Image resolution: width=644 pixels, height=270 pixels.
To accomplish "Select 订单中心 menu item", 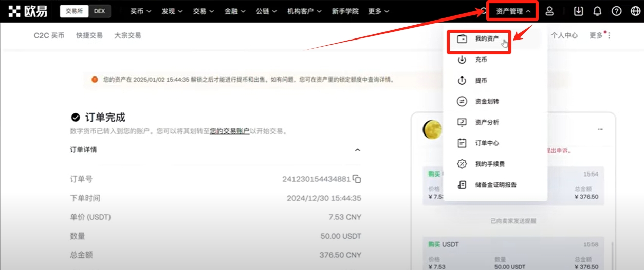I will coord(494,143).
